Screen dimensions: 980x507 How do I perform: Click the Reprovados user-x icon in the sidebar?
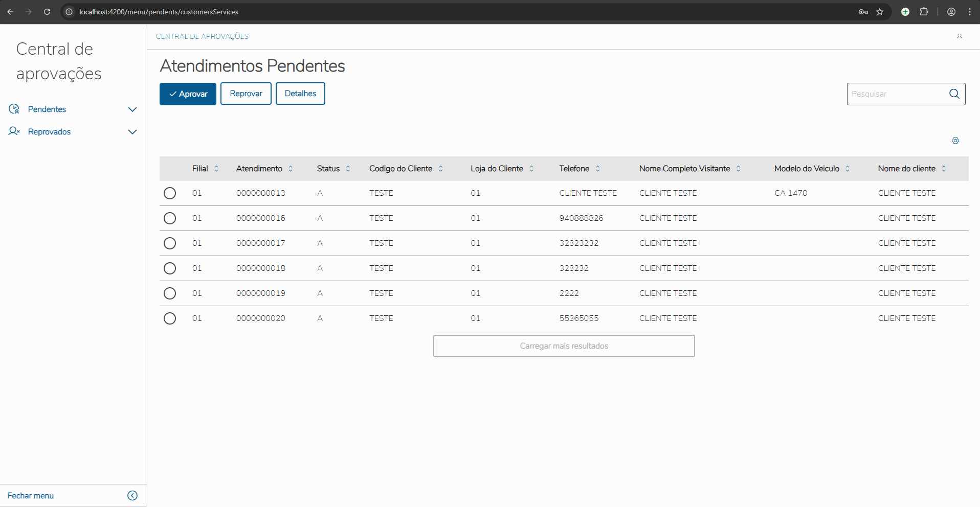(14, 131)
